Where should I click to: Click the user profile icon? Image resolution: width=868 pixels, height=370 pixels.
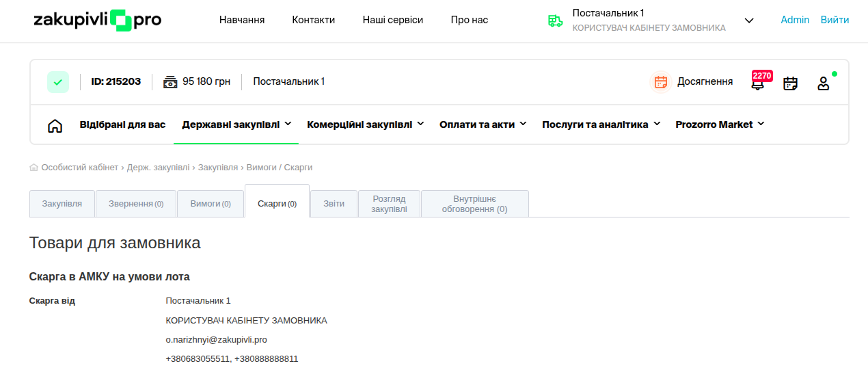pyautogui.click(x=824, y=83)
